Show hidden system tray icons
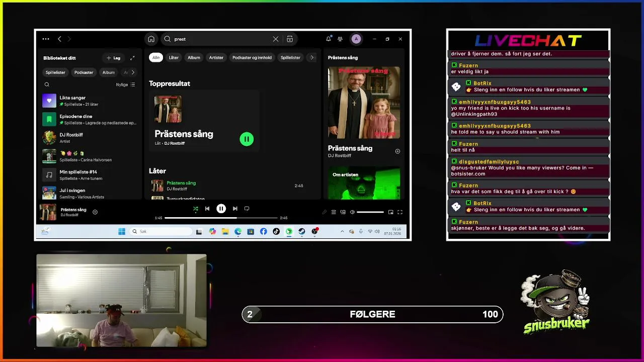This screenshot has height=362, width=644. click(x=342, y=231)
